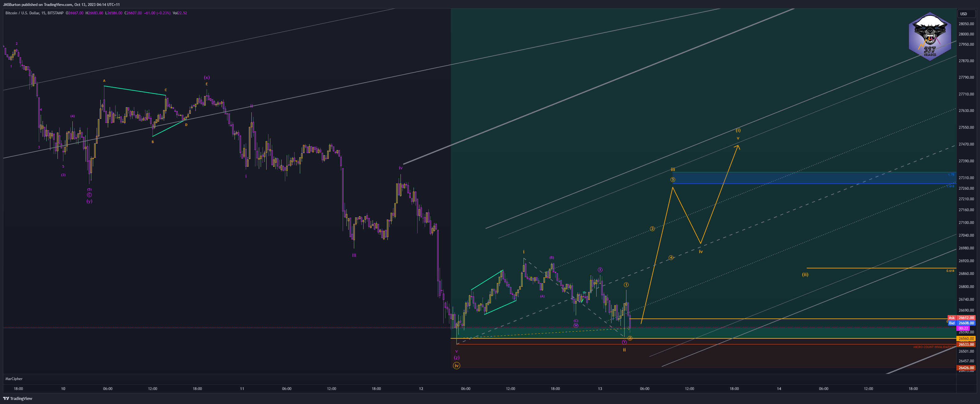Click the 27790.00 price axis value

[x=966, y=77]
